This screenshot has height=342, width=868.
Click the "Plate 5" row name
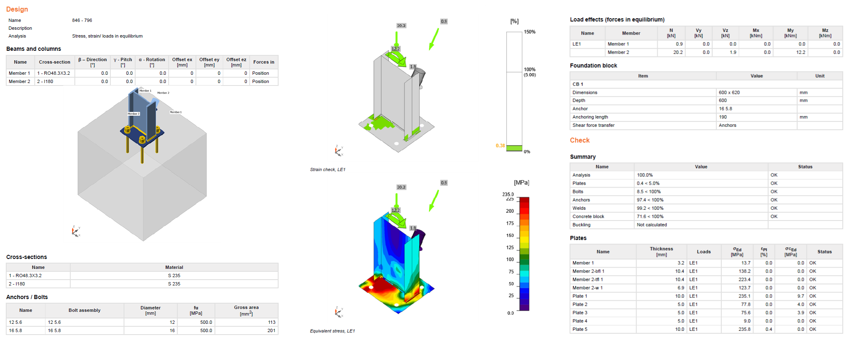579,329
